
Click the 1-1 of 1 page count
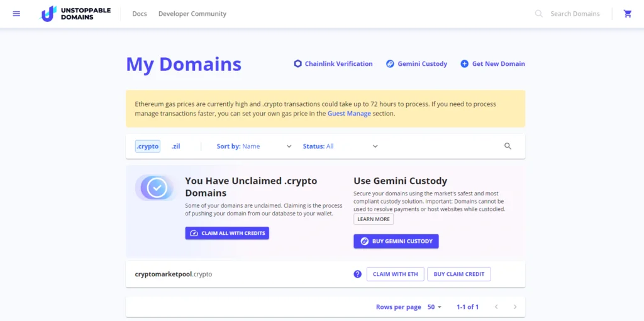tap(467, 307)
